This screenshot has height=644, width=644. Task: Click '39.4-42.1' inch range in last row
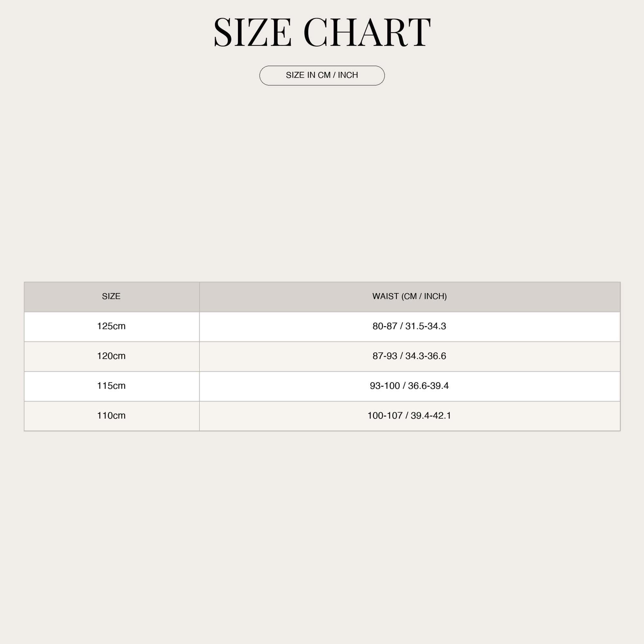click(431, 416)
